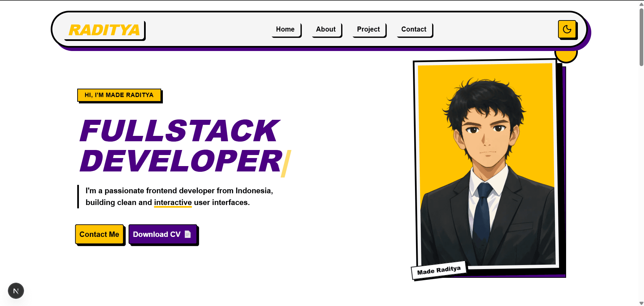Click the FULLSTACK DEVELOPER headline
This screenshot has height=306, width=644.
(181, 146)
